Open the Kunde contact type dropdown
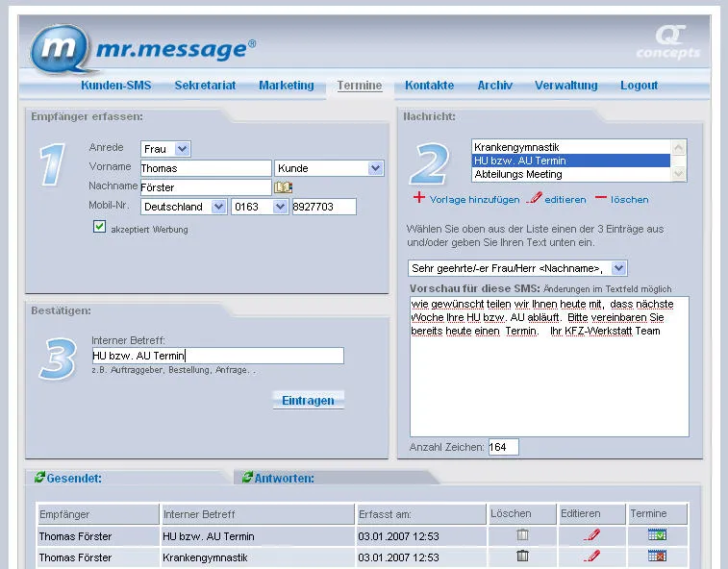This screenshot has height=569, width=728. [329, 168]
